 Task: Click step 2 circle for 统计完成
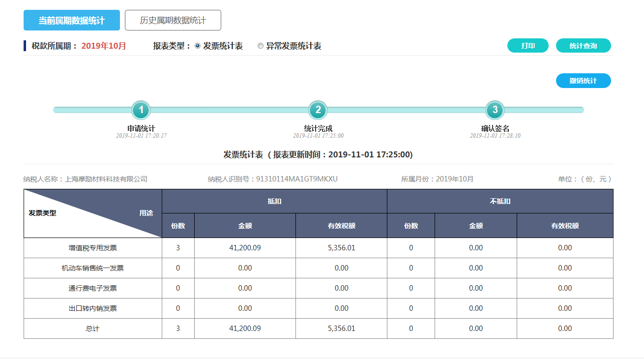pos(318,110)
